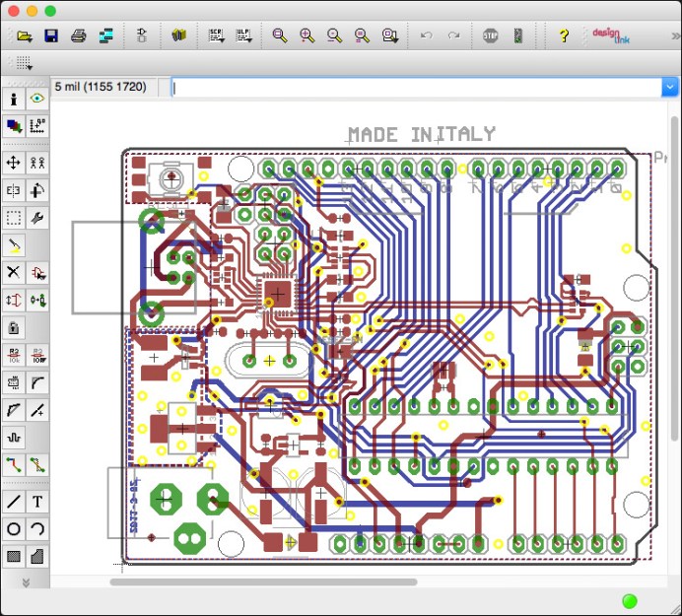
Task: Open the Display layers settings
Action: click(14, 125)
